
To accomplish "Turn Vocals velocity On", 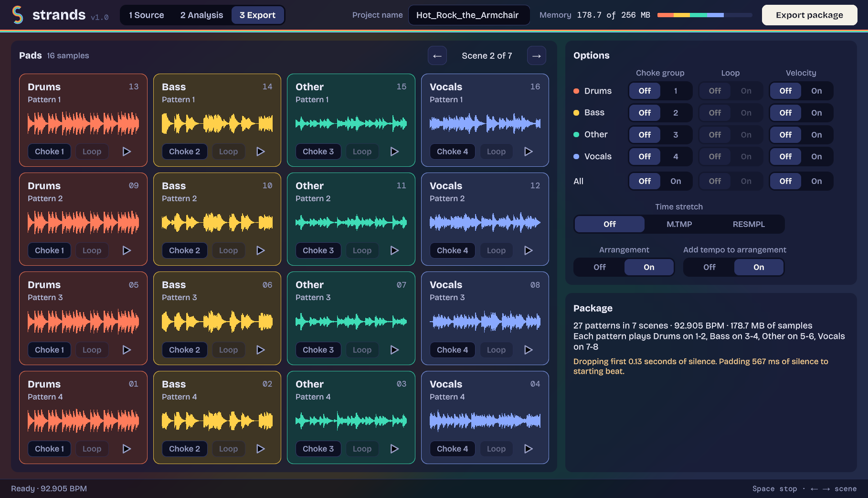I will click(x=816, y=156).
